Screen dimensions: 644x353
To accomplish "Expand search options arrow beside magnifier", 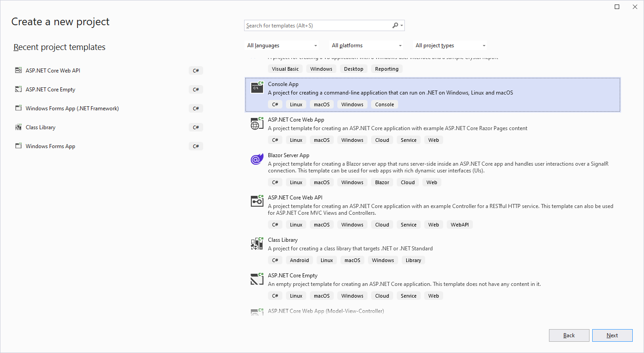I will click(x=401, y=26).
